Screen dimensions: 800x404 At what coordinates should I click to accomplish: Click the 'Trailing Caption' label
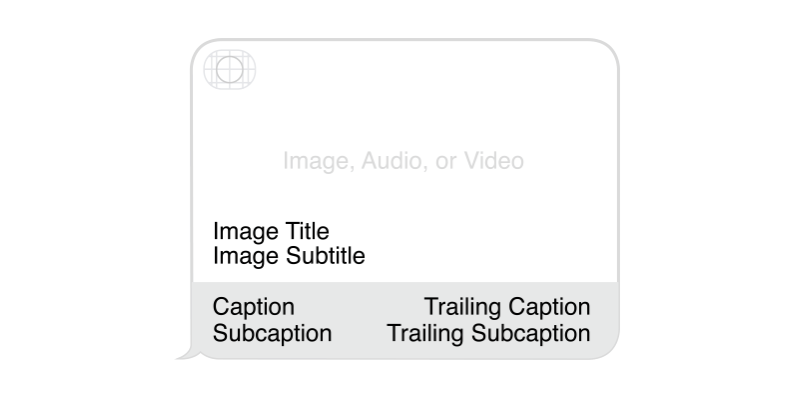click(x=507, y=307)
